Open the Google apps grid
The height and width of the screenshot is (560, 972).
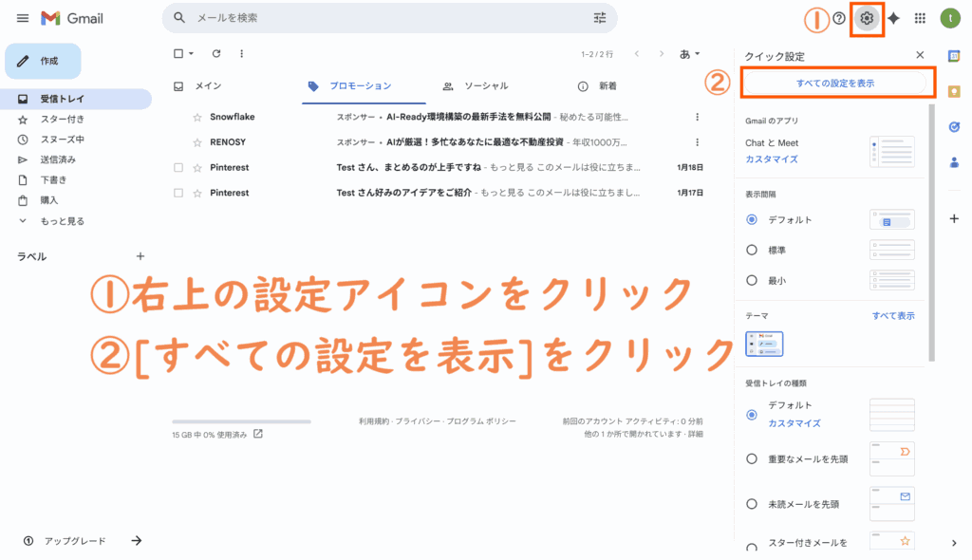point(920,18)
